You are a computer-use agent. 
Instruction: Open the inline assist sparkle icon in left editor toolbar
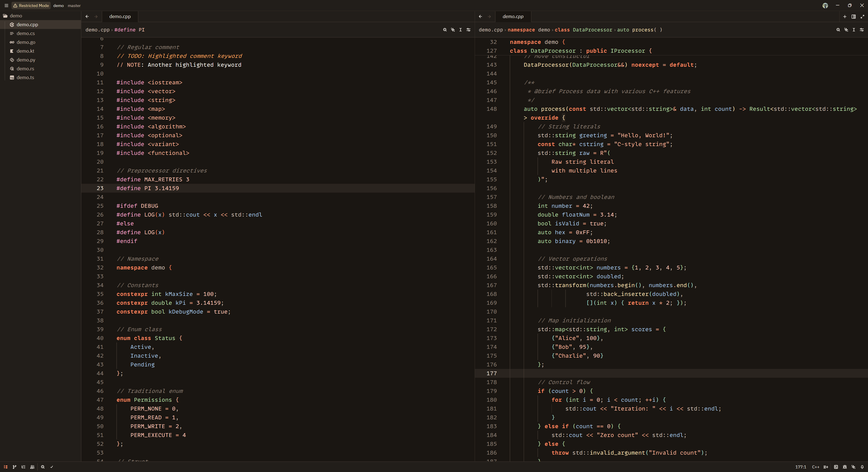click(453, 30)
